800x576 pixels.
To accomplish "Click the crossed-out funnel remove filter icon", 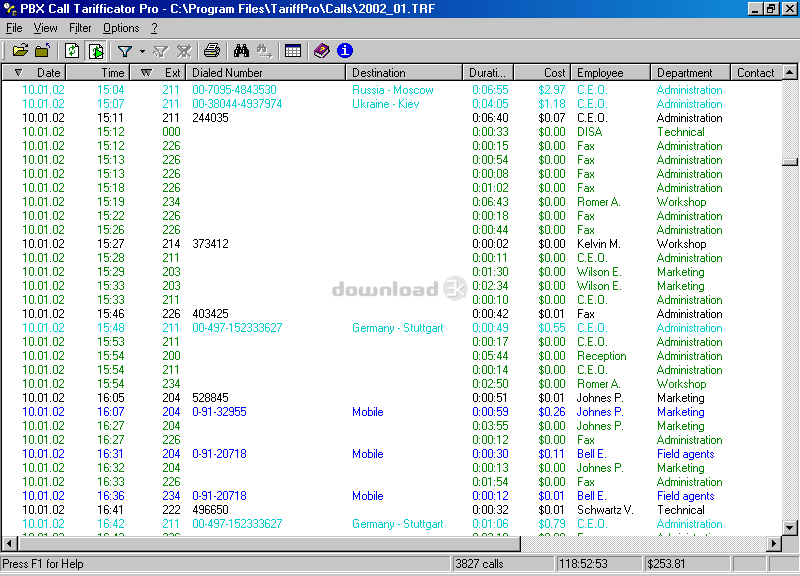I will 184,51.
